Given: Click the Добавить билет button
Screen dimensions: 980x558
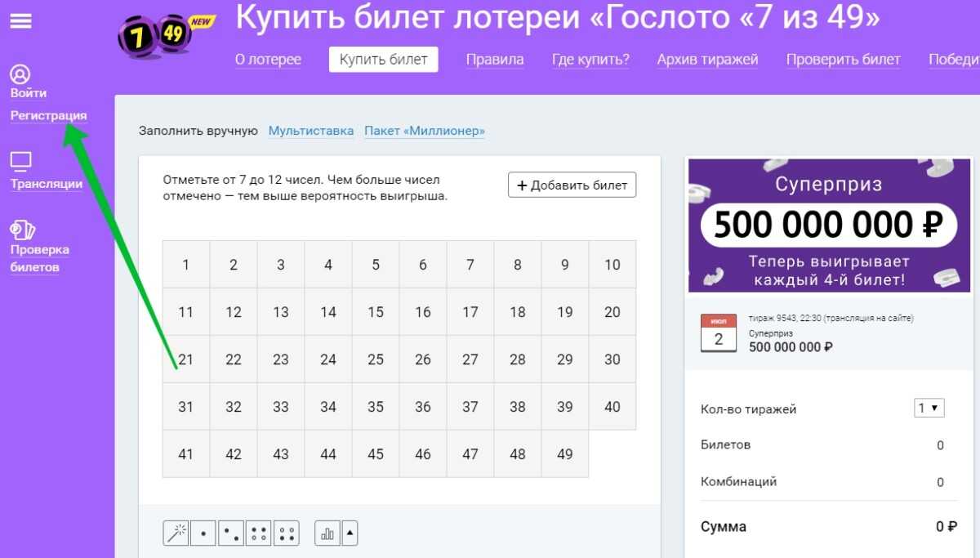Looking at the screenshot, I should 572,185.
